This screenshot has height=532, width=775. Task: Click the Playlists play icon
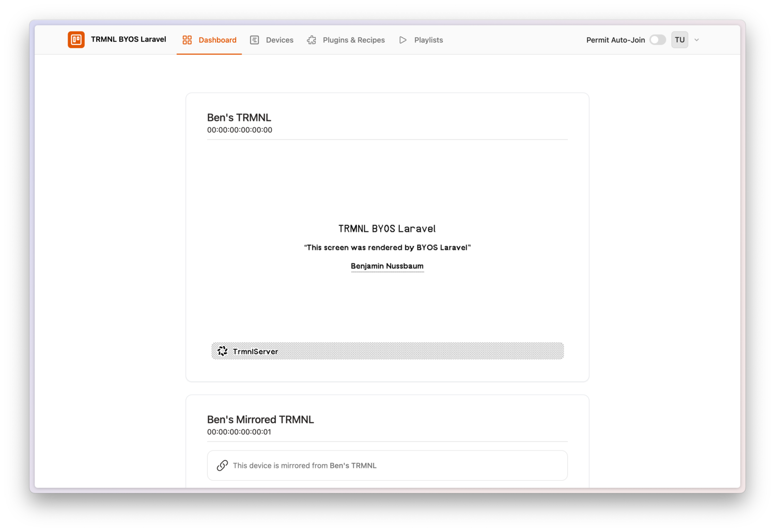(403, 39)
